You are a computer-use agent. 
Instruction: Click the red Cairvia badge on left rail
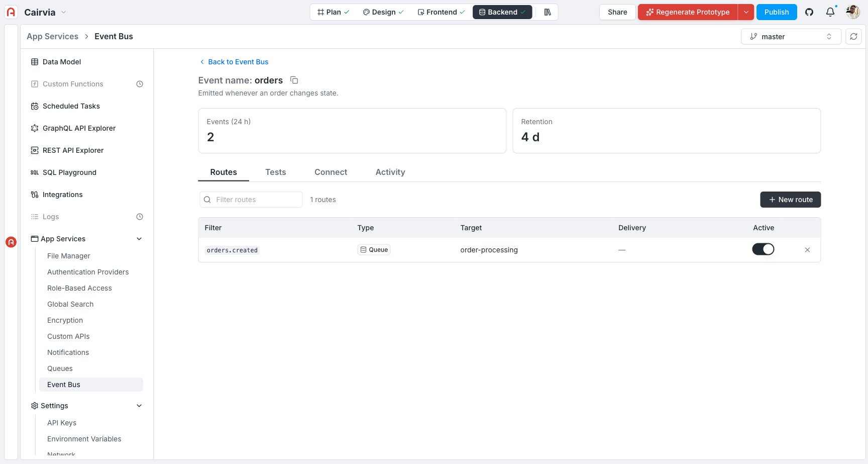11,242
